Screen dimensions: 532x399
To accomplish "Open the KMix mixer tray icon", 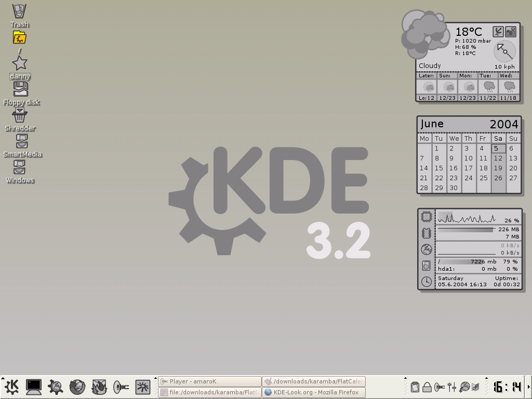I will [452, 387].
